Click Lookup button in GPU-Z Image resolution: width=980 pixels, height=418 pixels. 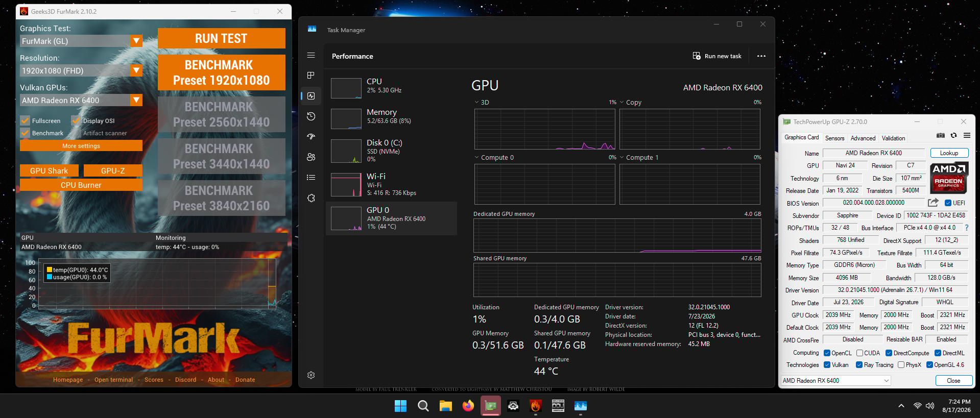click(x=949, y=153)
